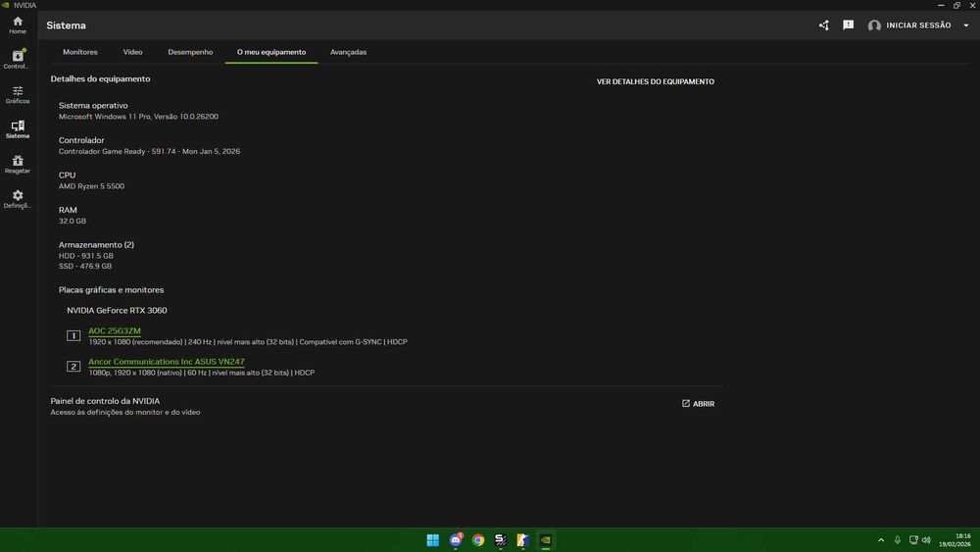
Task: Switch to the Vídeo tab
Action: (x=132, y=52)
